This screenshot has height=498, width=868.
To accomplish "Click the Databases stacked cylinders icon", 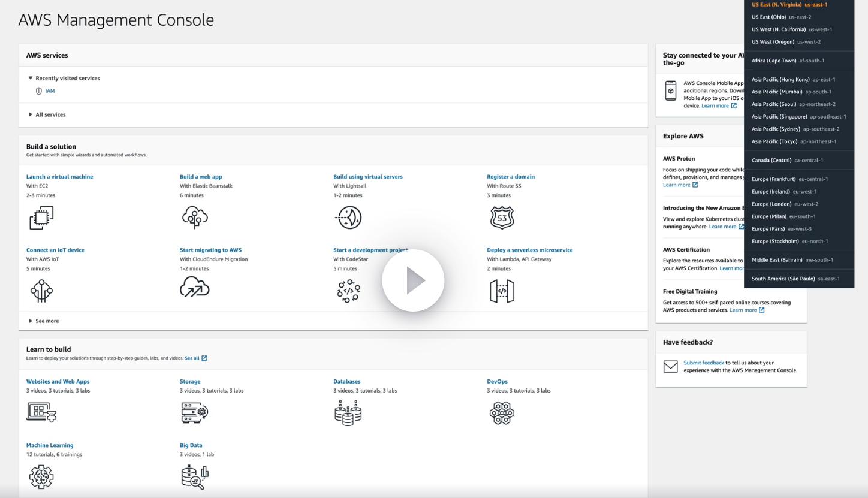I will tap(348, 413).
